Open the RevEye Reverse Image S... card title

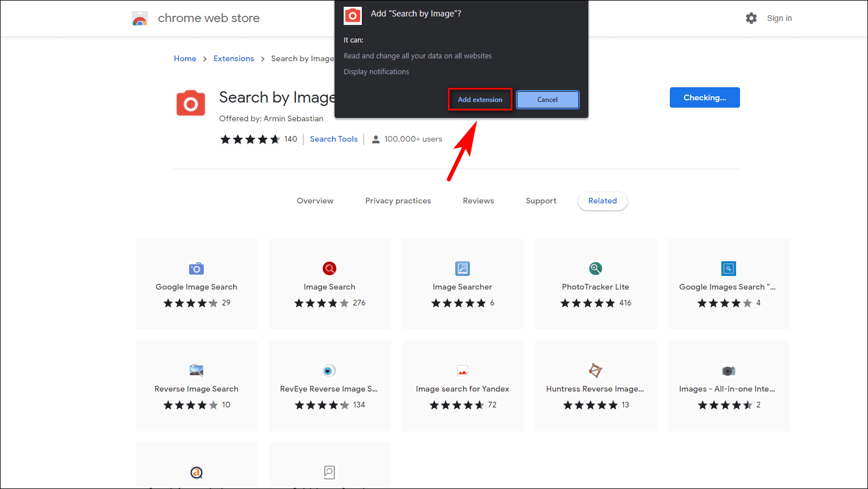pos(329,389)
